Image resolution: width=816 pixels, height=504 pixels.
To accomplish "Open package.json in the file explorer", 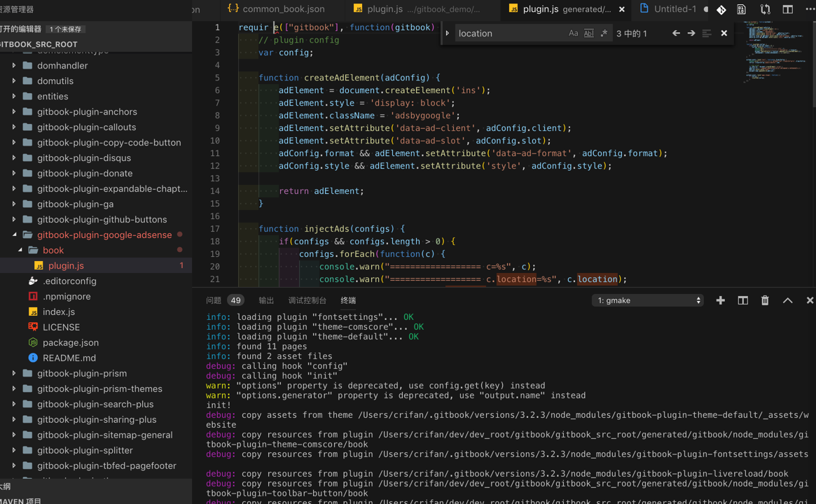I will [70, 342].
